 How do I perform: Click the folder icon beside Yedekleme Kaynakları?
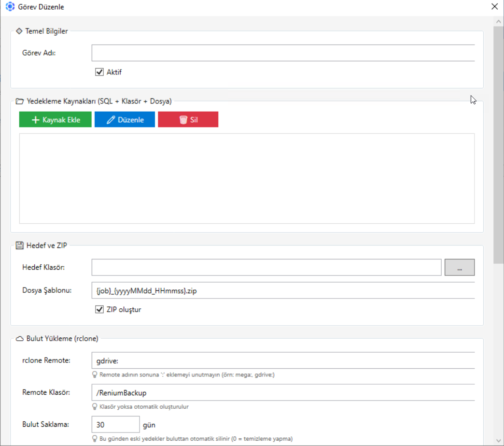pyautogui.click(x=20, y=101)
